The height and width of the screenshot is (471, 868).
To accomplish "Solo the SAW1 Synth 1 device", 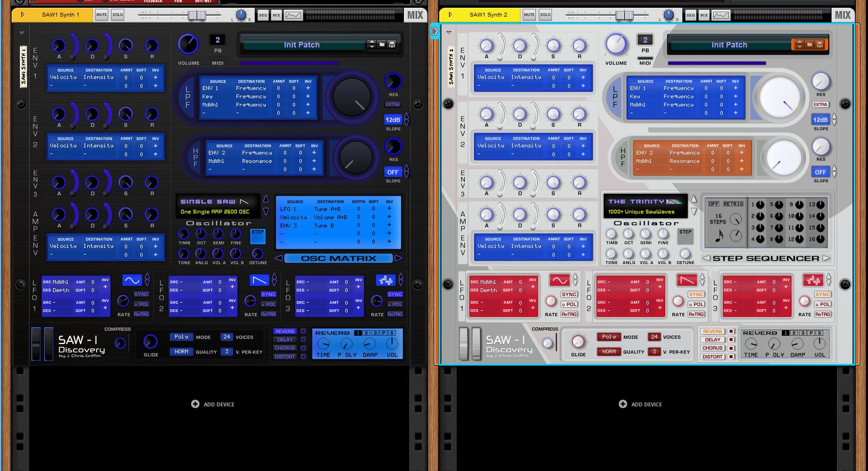I will pyautogui.click(x=118, y=15).
